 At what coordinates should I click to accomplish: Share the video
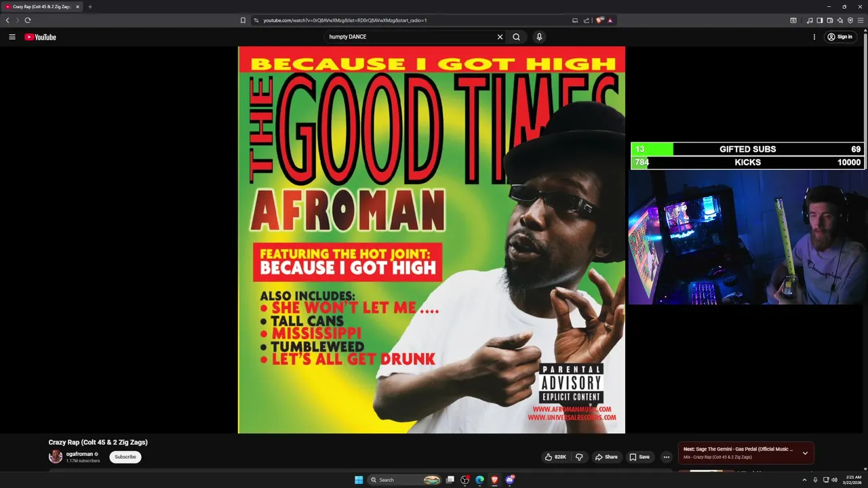606,457
